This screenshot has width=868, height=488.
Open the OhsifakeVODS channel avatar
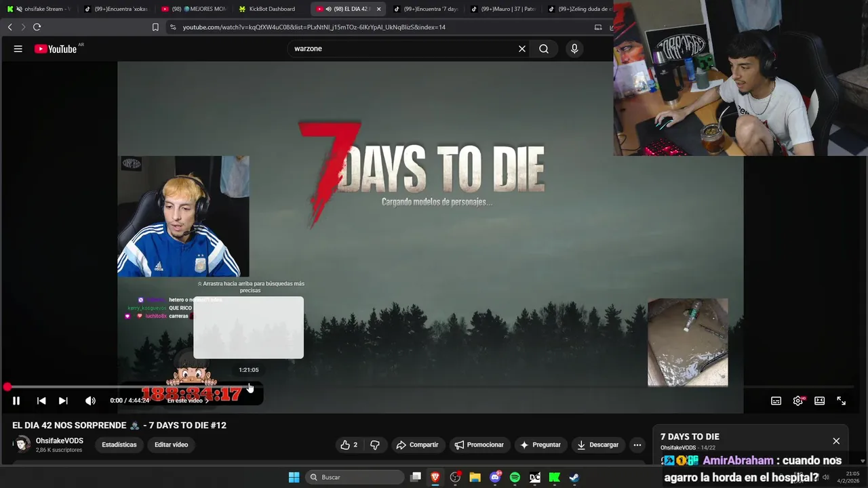coord(22,445)
